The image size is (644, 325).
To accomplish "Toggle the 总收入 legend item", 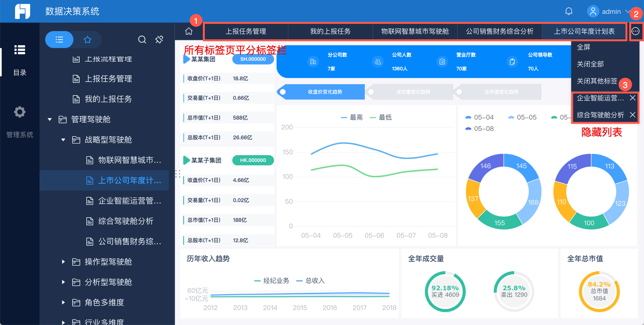I will pyautogui.click(x=310, y=281).
